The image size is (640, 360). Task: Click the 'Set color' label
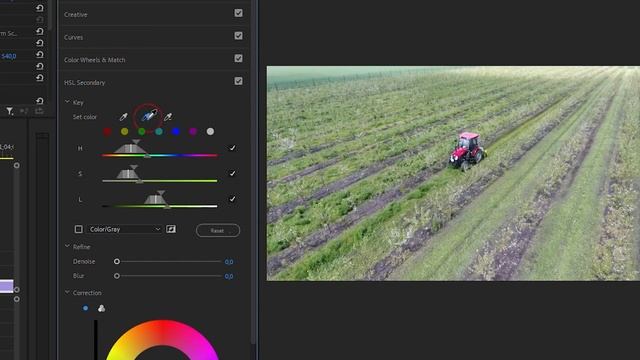[84, 117]
